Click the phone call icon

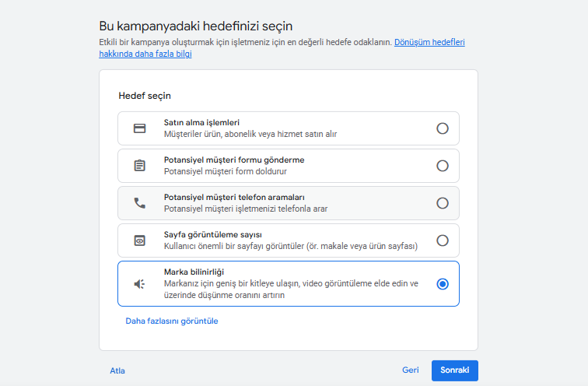139,203
